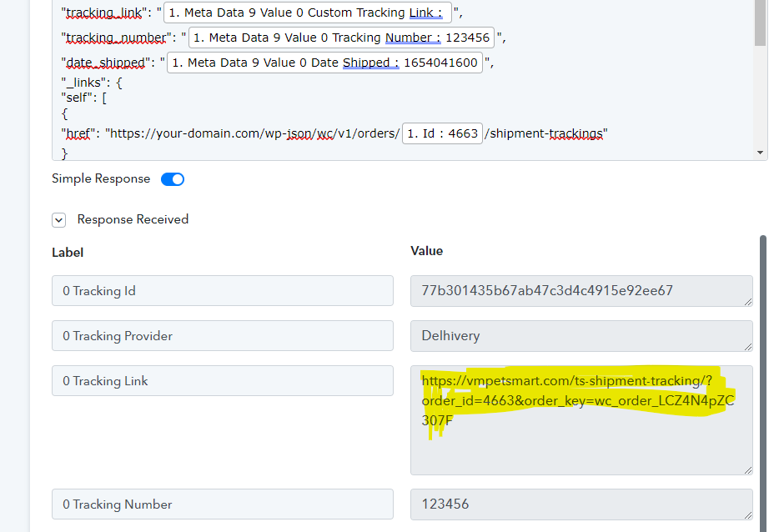Click the 0 Tracking Number label field

click(x=223, y=504)
